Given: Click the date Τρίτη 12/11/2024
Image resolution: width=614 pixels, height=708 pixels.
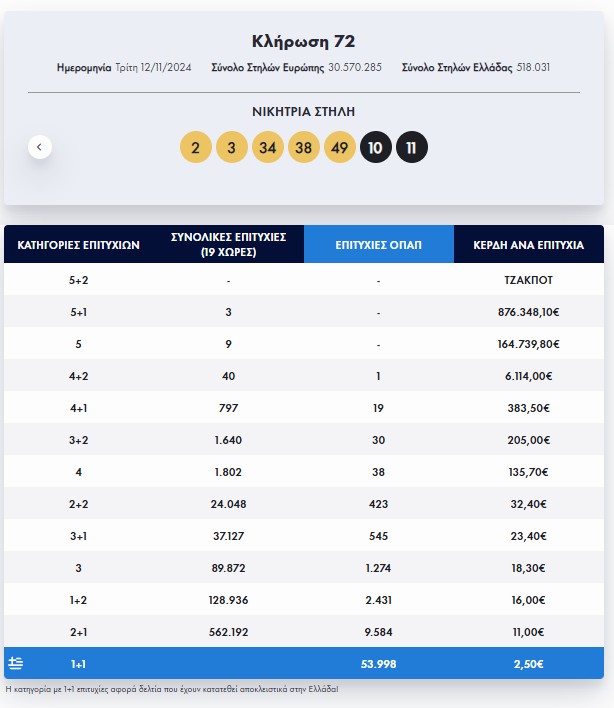Looking at the screenshot, I should coord(153,67).
